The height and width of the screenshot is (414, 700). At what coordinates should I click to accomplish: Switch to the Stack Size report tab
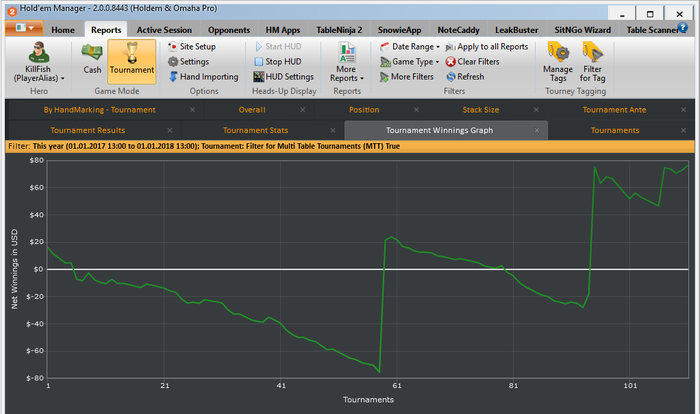481,110
